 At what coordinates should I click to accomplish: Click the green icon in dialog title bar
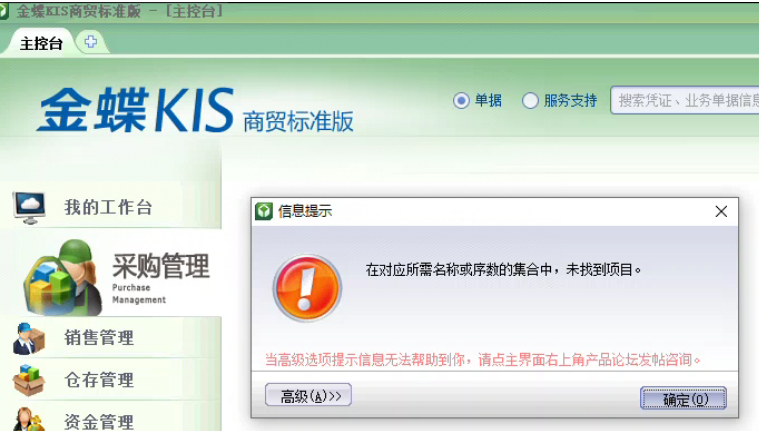264,211
